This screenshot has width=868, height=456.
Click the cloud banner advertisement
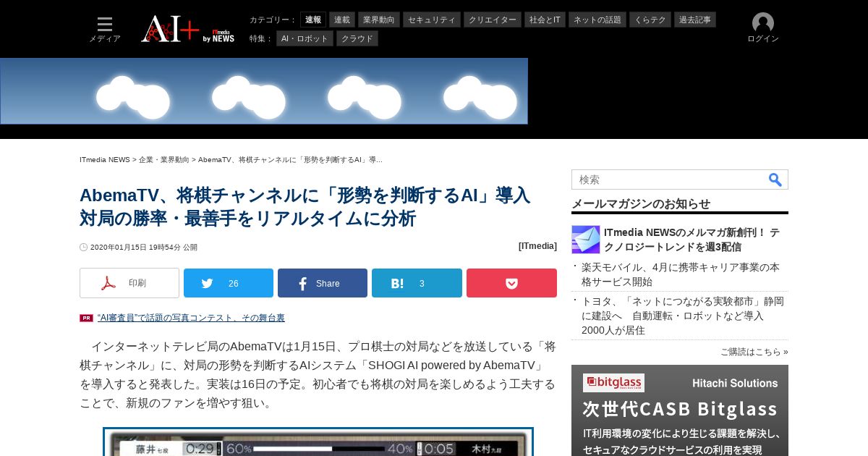click(x=264, y=91)
